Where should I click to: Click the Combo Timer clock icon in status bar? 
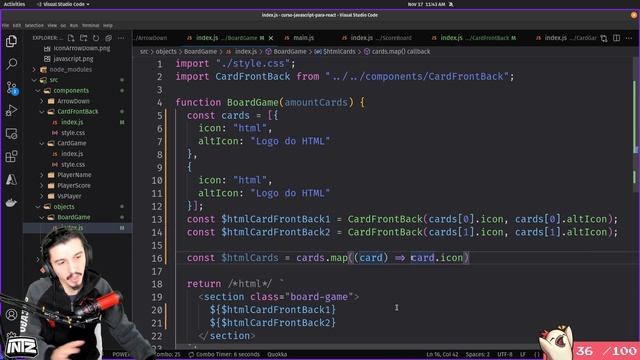191,354
